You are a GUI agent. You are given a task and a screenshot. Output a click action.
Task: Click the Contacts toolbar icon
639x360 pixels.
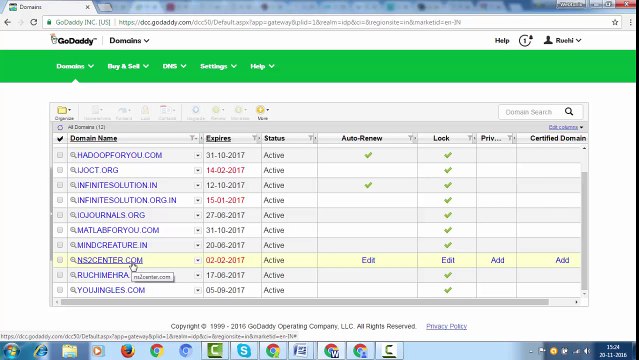tap(167, 112)
